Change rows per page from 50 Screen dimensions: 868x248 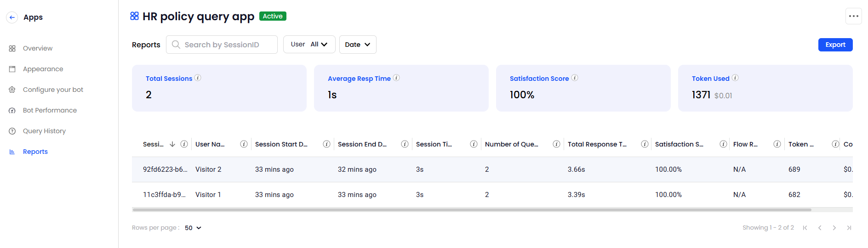pyautogui.click(x=193, y=228)
